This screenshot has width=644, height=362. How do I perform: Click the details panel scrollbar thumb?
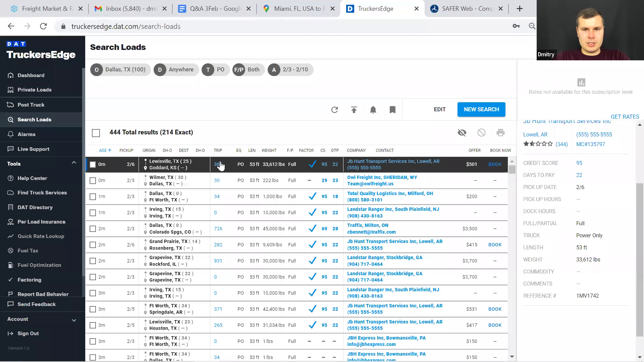coord(640,260)
